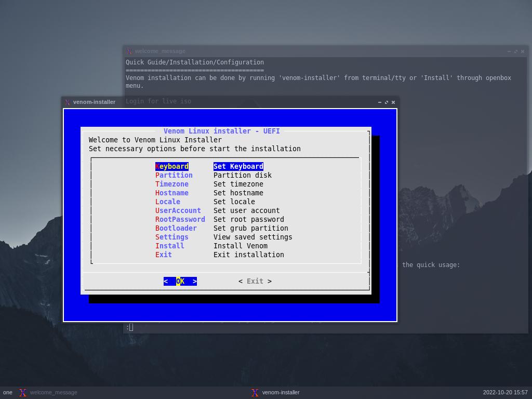Image resolution: width=532 pixels, height=399 pixels.
Task: Click 'Quick Guide/Installation/Configuration' heading in welcome_message
Action: pos(195,62)
